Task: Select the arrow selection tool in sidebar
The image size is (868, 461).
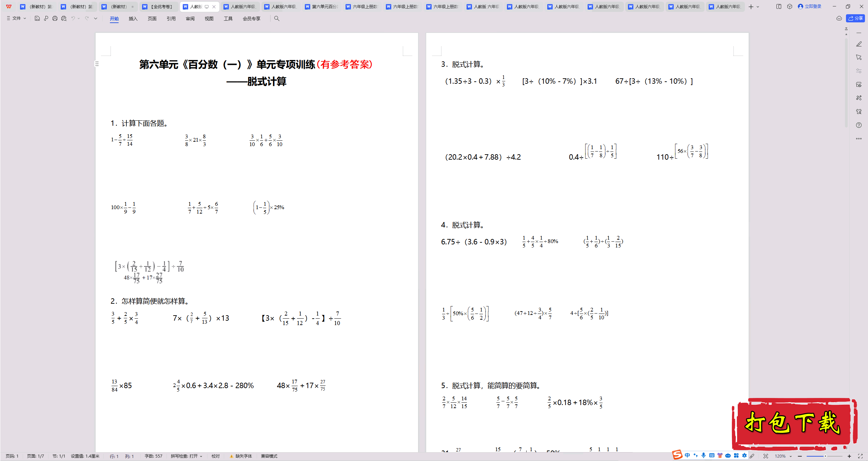Action: (x=859, y=57)
